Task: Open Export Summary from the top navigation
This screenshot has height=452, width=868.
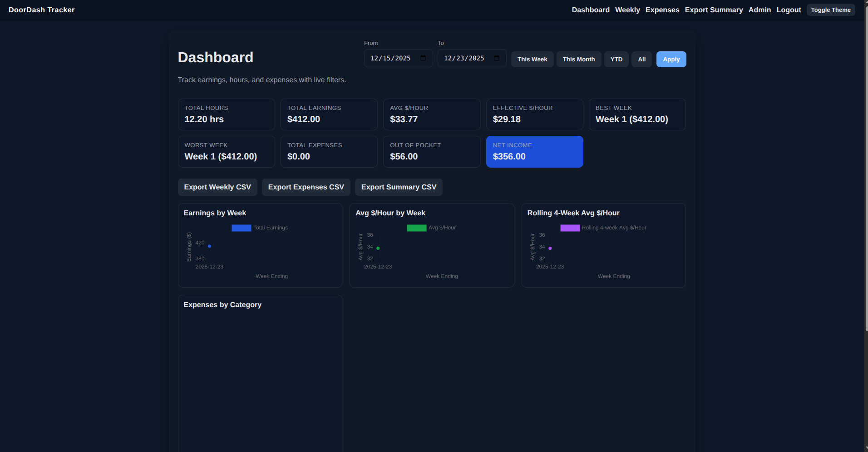Action: coord(714,10)
